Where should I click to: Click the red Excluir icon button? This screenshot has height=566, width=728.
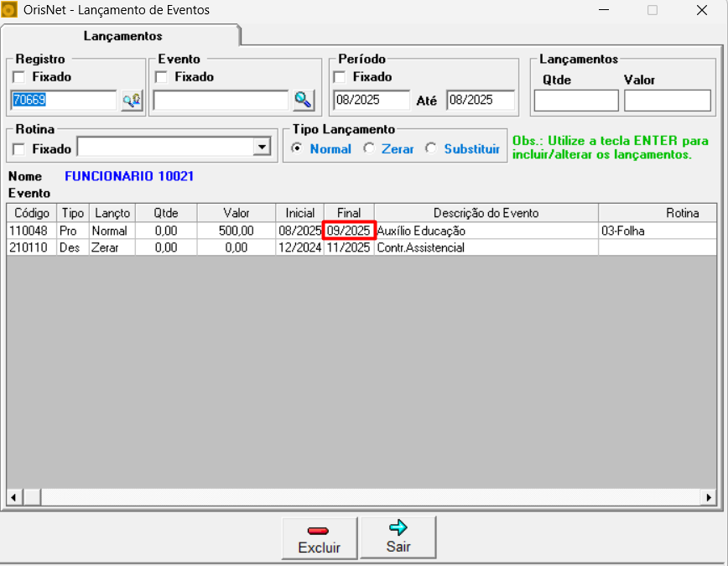click(x=319, y=537)
